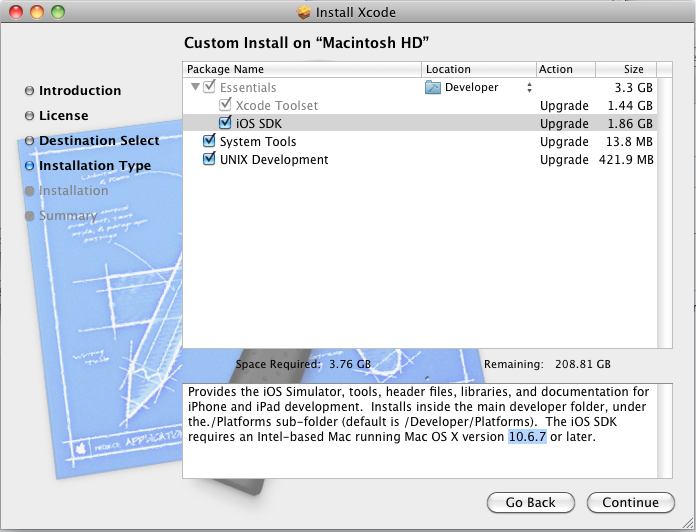Click the Installation step bullet
The height and width of the screenshot is (532, 696).
coord(29,191)
